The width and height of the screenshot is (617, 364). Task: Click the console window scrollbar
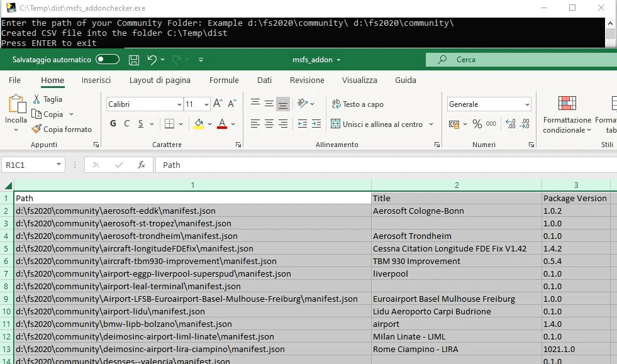610,33
